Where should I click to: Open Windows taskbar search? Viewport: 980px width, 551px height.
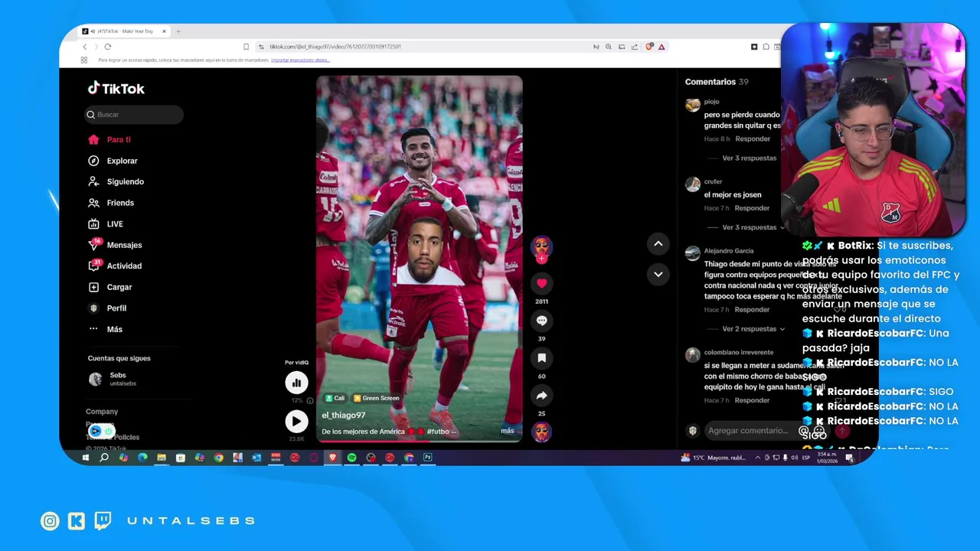coord(104,458)
